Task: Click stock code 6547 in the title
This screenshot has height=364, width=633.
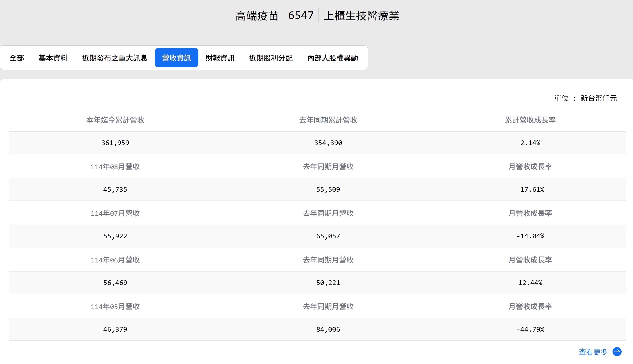Action: point(301,16)
